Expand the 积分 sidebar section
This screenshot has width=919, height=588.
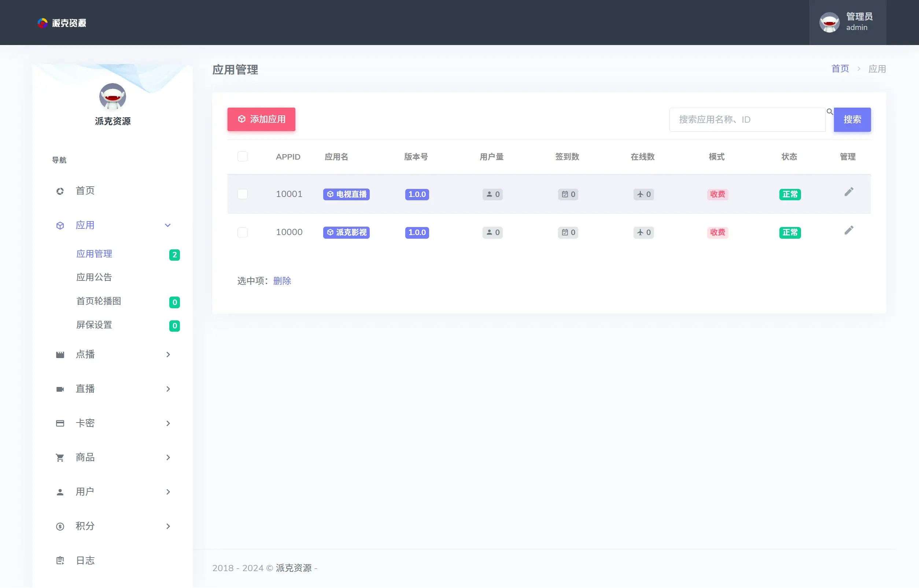coord(113,526)
